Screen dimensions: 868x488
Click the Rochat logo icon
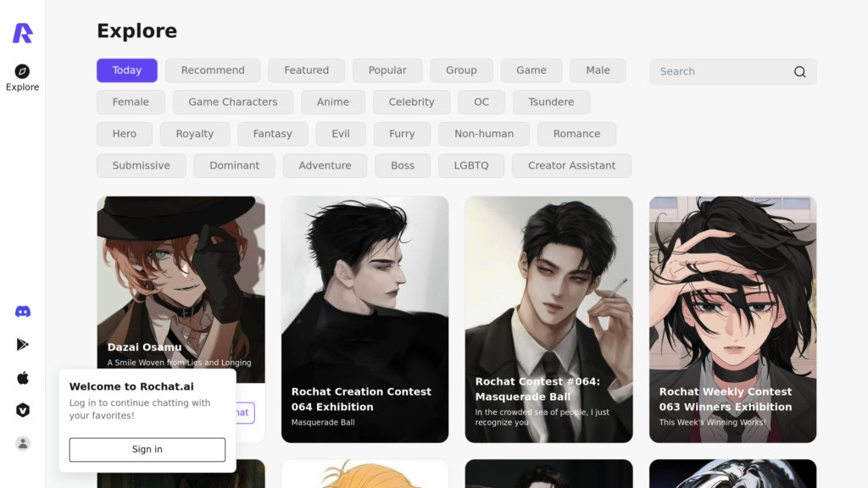tap(22, 33)
